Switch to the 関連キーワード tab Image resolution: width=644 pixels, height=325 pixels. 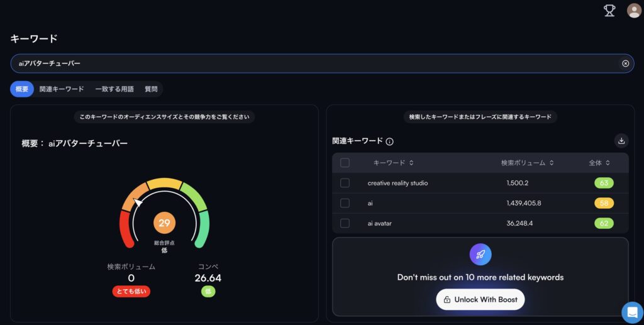click(61, 89)
